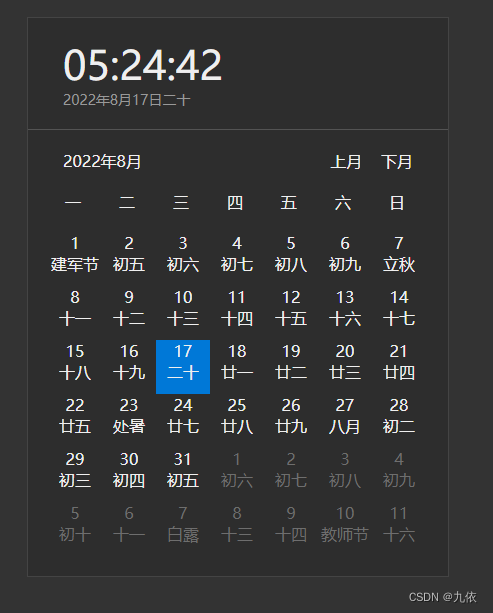
Task: Select September 10 教师节
Action: pyautogui.click(x=344, y=523)
